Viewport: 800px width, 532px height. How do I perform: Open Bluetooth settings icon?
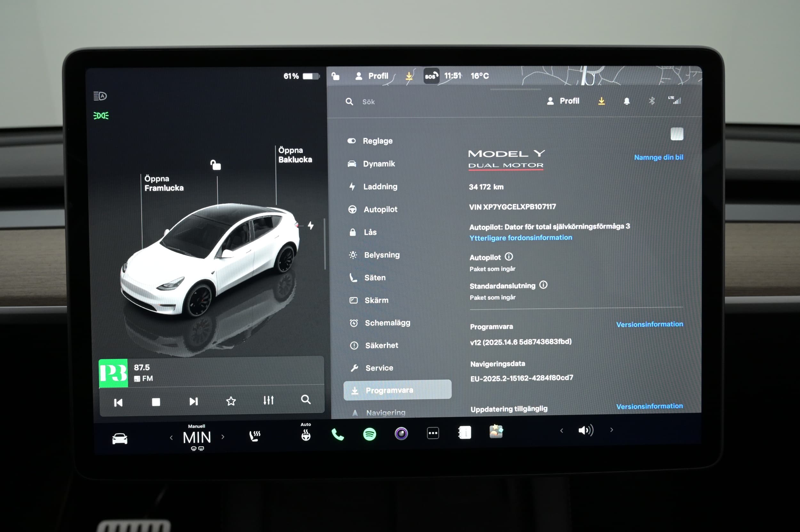click(x=652, y=101)
